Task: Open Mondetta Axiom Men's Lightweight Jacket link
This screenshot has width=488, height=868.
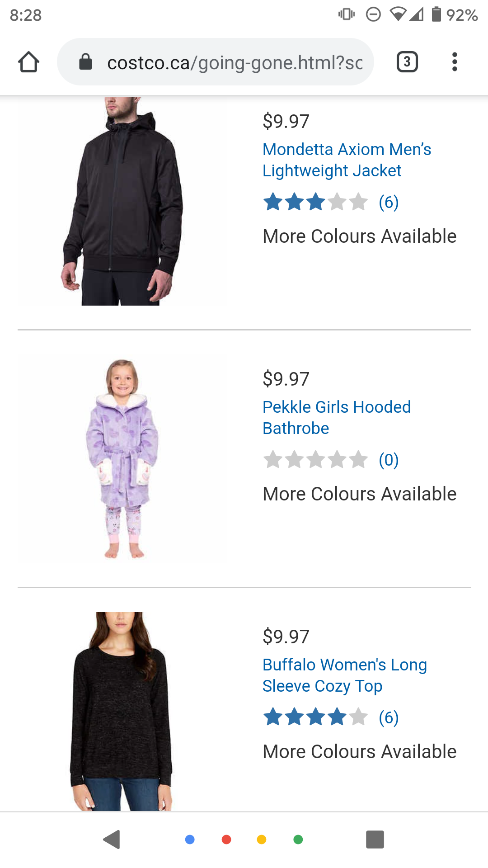Action: (347, 160)
